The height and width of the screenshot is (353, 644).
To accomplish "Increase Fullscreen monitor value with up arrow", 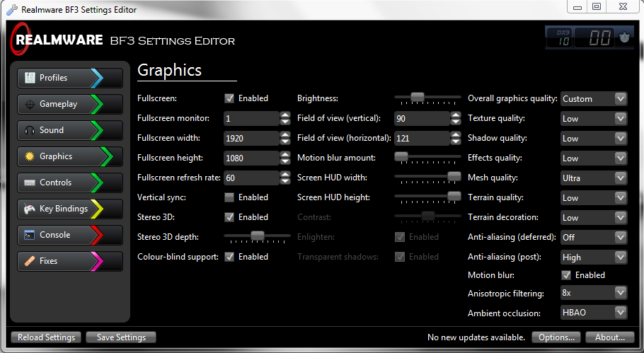I will 285,115.
